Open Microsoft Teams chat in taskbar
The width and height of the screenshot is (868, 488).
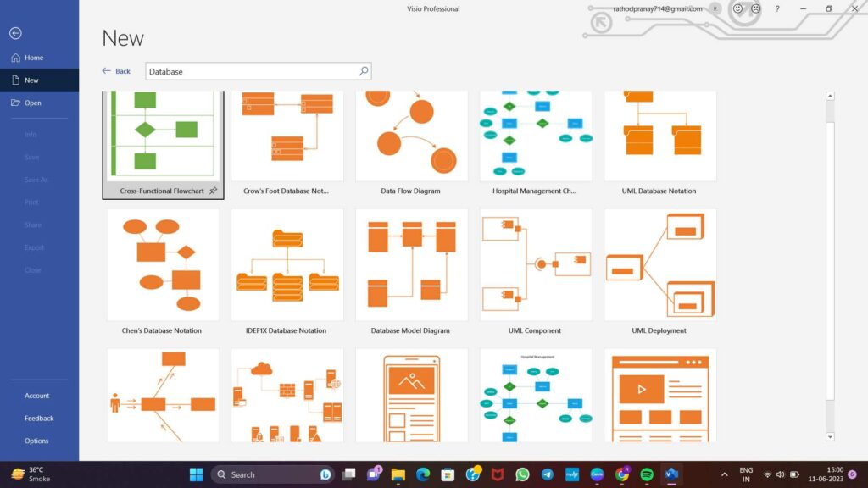point(374,474)
